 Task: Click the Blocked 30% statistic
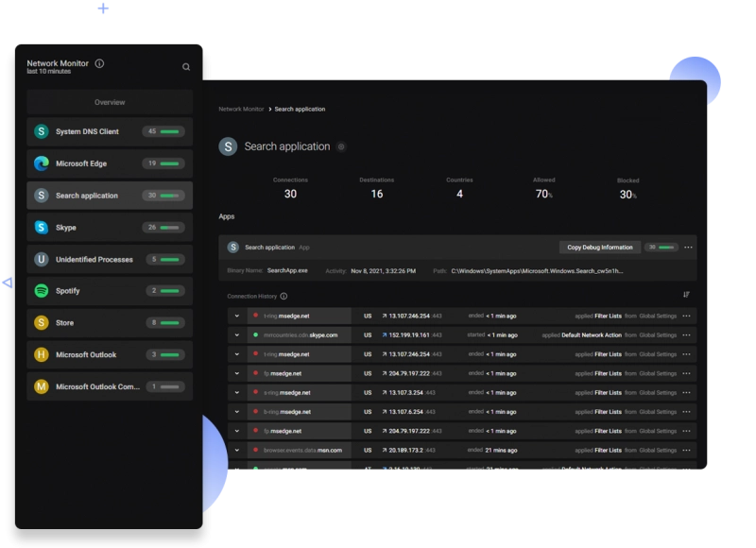(627, 195)
